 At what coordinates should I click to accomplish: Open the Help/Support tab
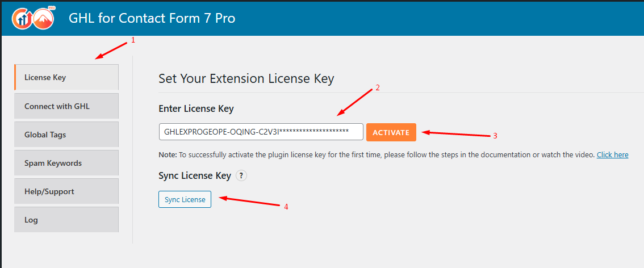pos(66,191)
